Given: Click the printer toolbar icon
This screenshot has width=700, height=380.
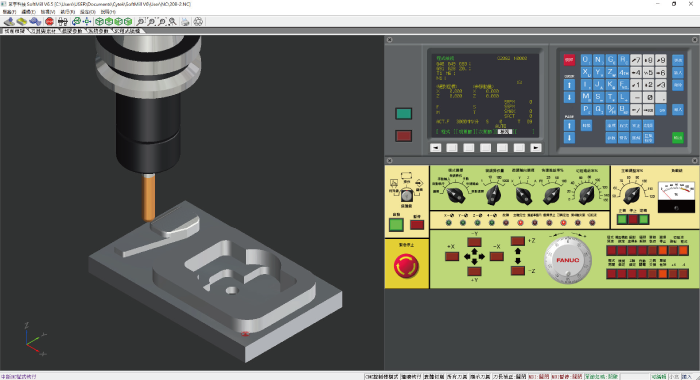Looking at the screenshot, I should pyautogui.click(x=185, y=21).
